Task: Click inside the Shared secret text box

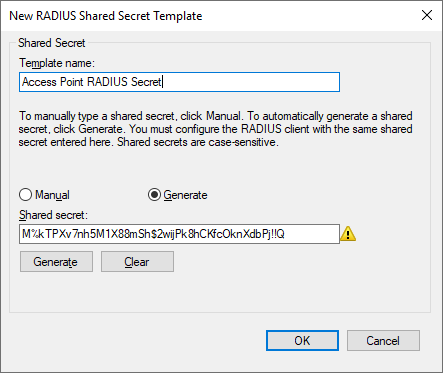Action: pos(179,234)
